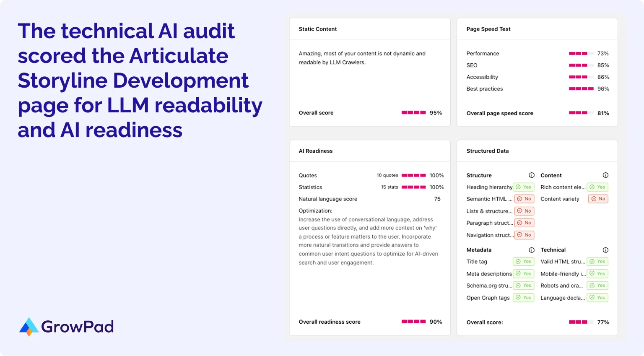
Task: Click the Structured Data overall score bar
Action: point(581,322)
